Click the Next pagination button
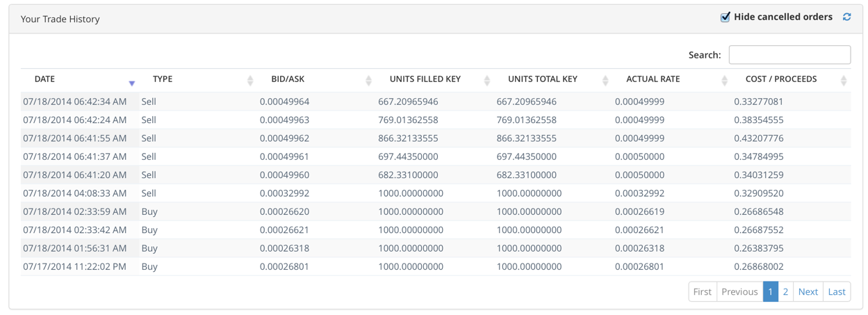 (808, 292)
